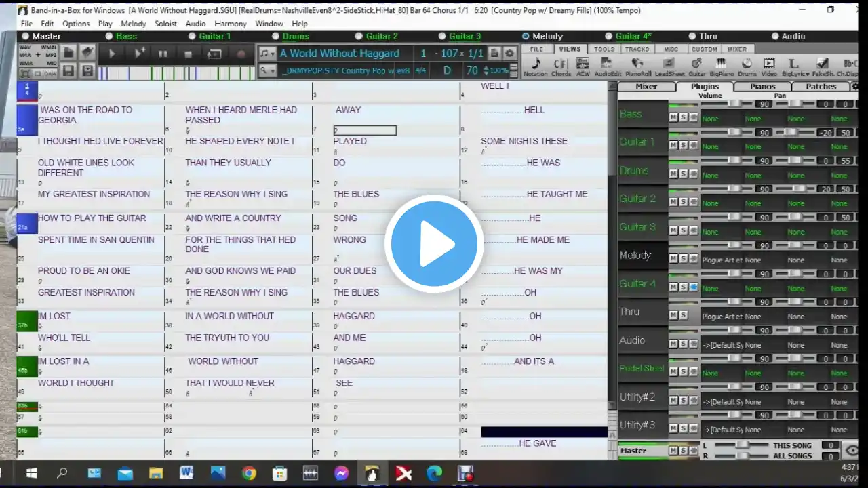Open the File menu
Image resolution: width=868 pixels, height=488 pixels.
(x=26, y=24)
